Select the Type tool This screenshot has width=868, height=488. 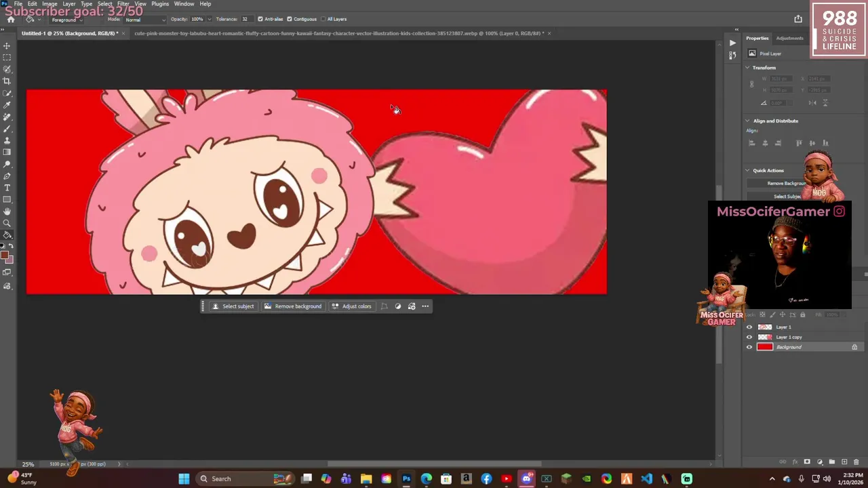tap(7, 188)
